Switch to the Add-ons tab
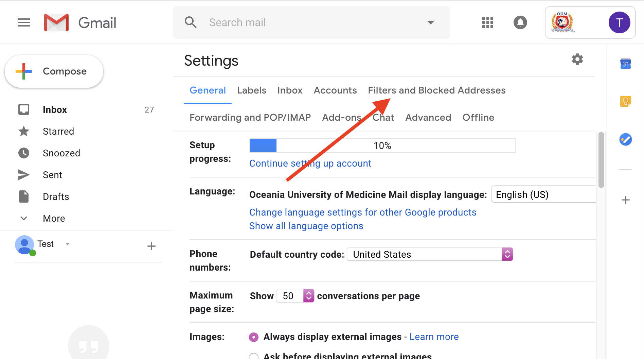644x359 pixels. coord(342,117)
